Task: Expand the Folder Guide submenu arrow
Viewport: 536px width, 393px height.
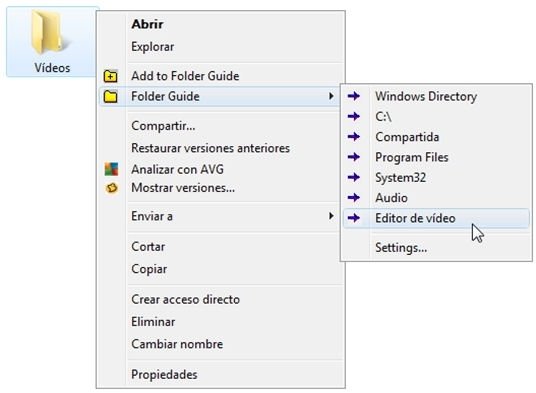Action: [x=331, y=96]
